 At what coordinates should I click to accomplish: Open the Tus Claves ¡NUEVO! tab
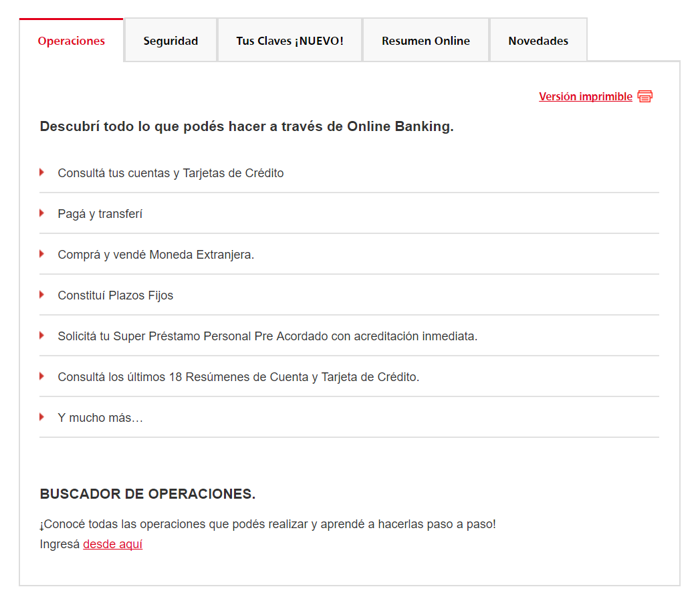pos(289,41)
